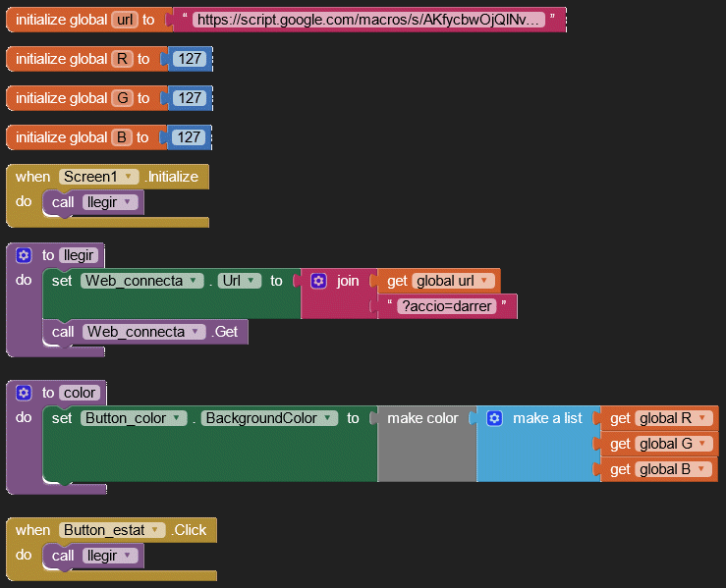Select the Web_connecta .Get call block
Image resolution: width=726 pixels, height=588 pixels.
click(225, 332)
